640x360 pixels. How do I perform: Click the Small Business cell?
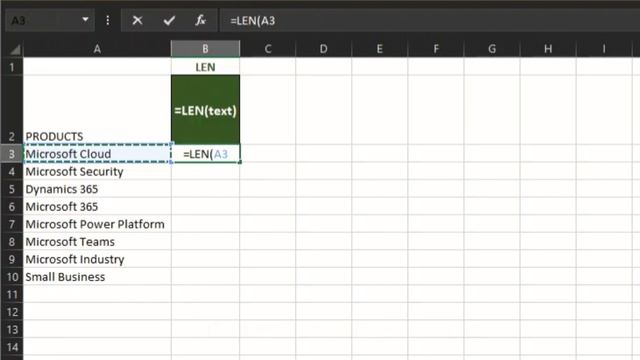(x=97, y=277)
